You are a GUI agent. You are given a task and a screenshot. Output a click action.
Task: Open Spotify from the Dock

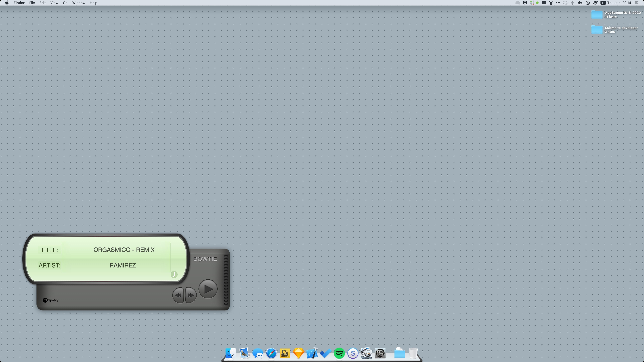[x=339, y=353]
